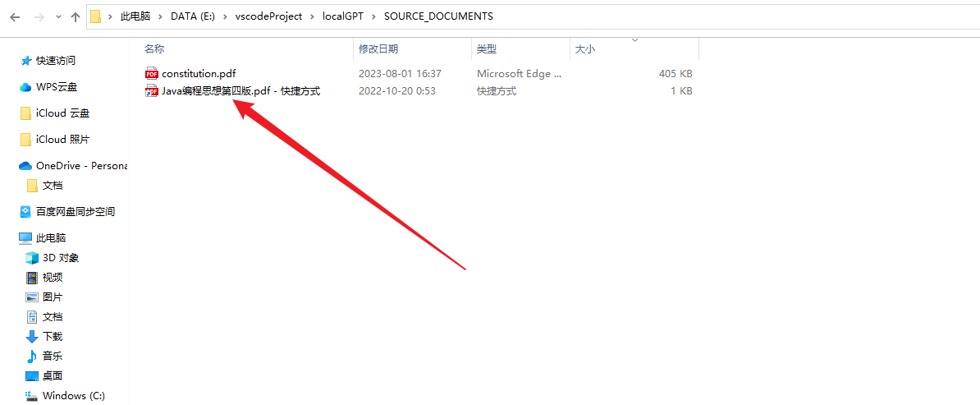Click the 此电脑 monitor icon in sidebar
This screenshot has height=405, width=980.
25,238
